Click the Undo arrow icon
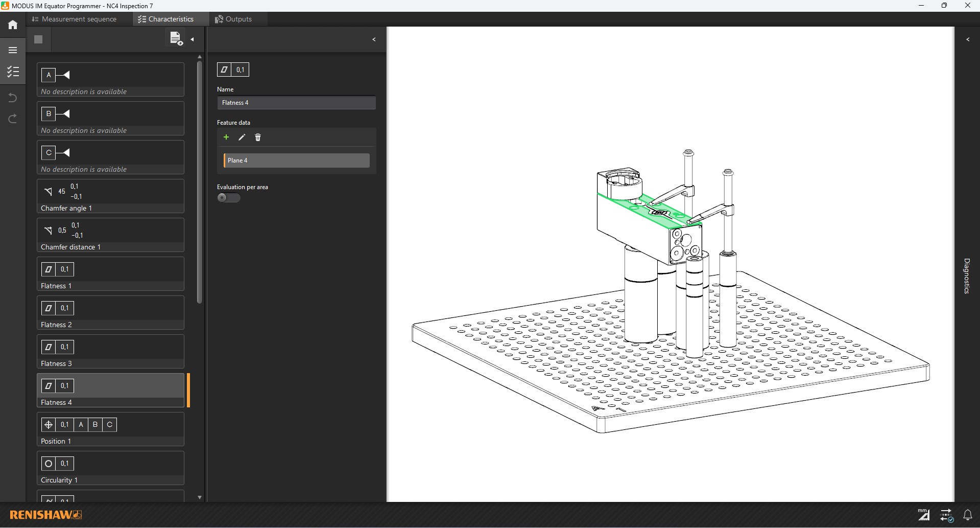This screenshot has width=980, height=528. click(13, 98)
